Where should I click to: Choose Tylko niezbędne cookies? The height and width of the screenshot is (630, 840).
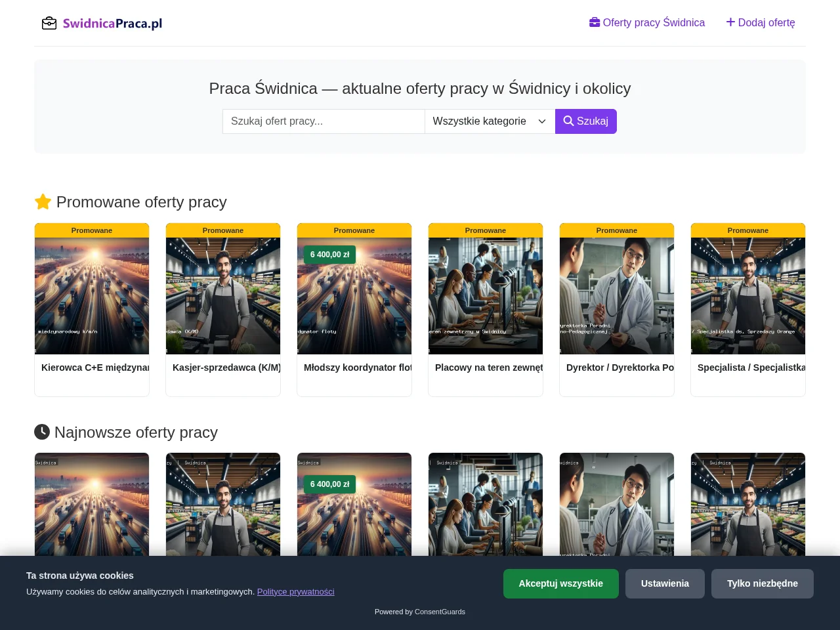tap(763, 583)
